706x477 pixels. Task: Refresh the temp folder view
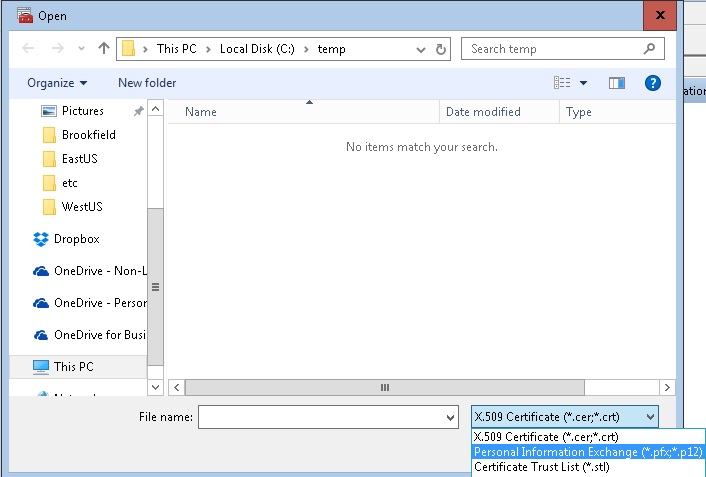[x=441, y=49]
